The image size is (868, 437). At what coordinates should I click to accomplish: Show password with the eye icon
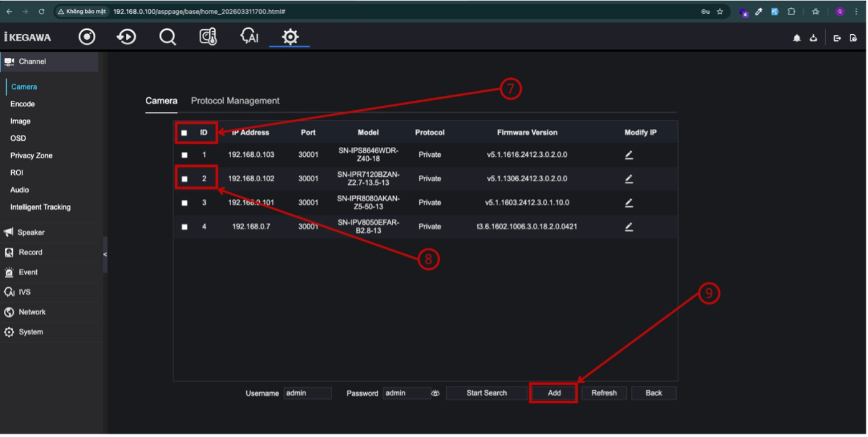coord(435,393)
